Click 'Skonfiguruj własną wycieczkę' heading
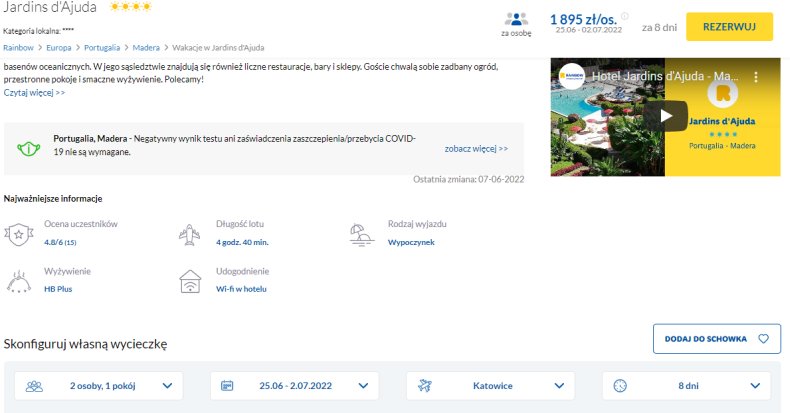Screen dimensions: 790x413 point(85,344)
